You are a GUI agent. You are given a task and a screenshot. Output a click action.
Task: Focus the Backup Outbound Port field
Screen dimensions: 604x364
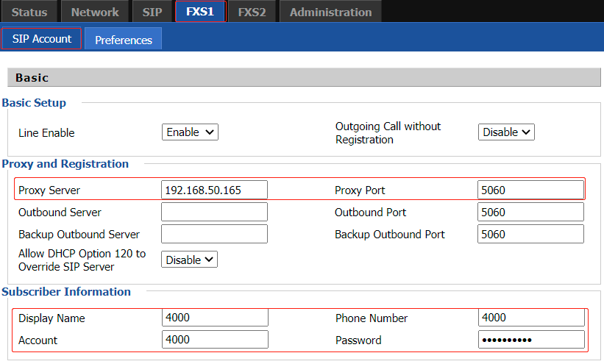click(x=530, y=235)
